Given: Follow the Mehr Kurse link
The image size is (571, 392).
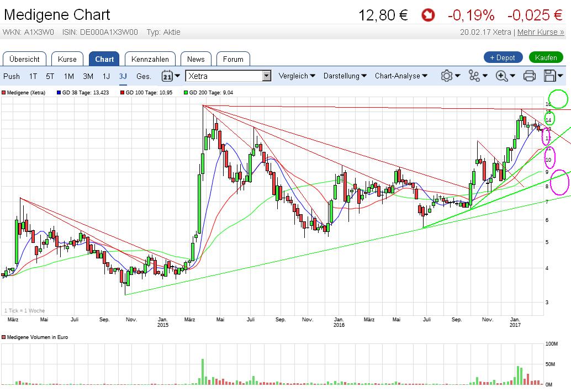Looking at the screenshot, I should [x=540, y=32].
